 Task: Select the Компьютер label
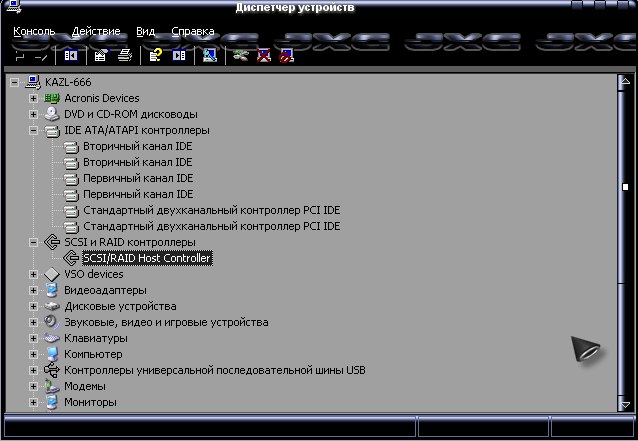pyautogui.click(x=93, y=354)
